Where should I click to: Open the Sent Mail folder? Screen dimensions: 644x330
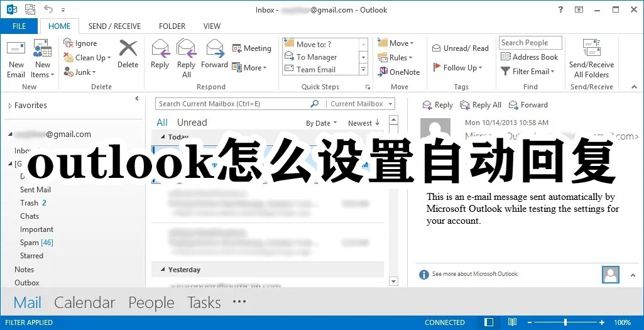(35, 190)
